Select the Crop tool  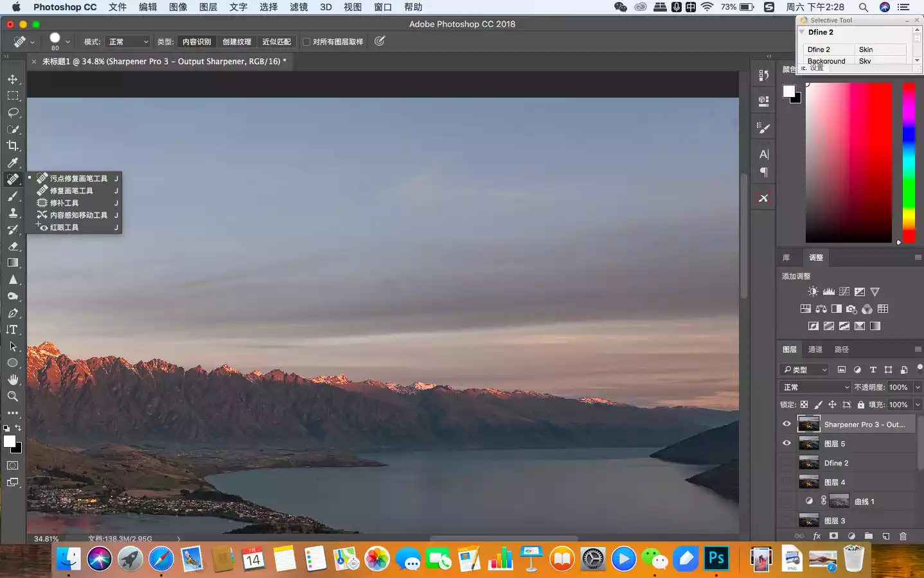point(13,146)
